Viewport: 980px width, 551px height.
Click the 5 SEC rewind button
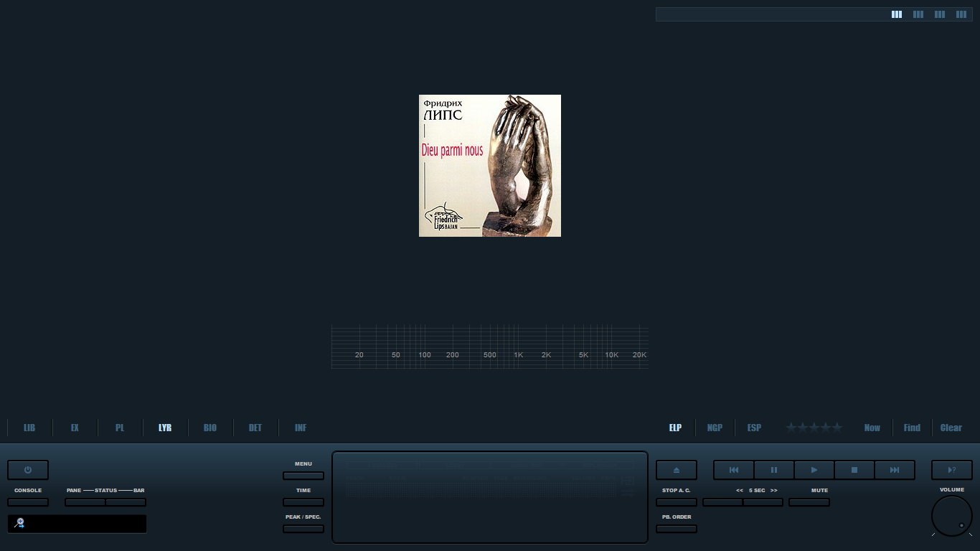723,502
